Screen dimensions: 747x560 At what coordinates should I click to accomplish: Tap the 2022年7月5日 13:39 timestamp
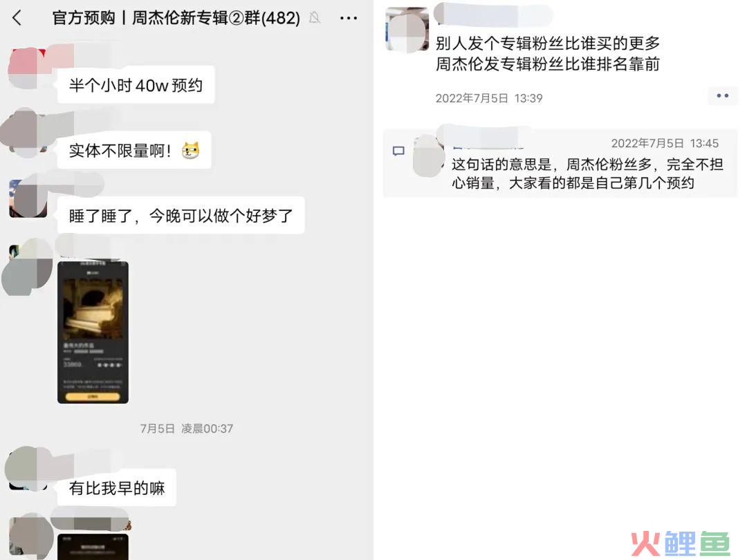[489, 98]
